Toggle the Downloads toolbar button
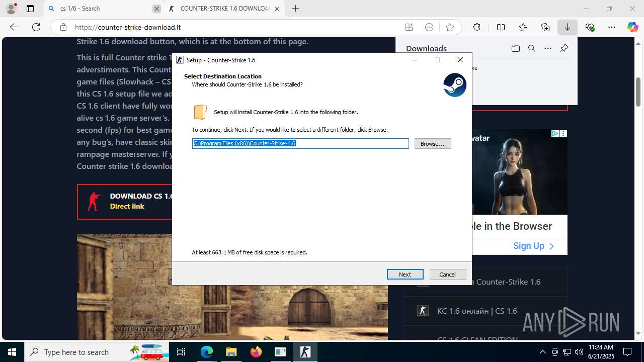 pyautogui.click(x=568, y=27)
